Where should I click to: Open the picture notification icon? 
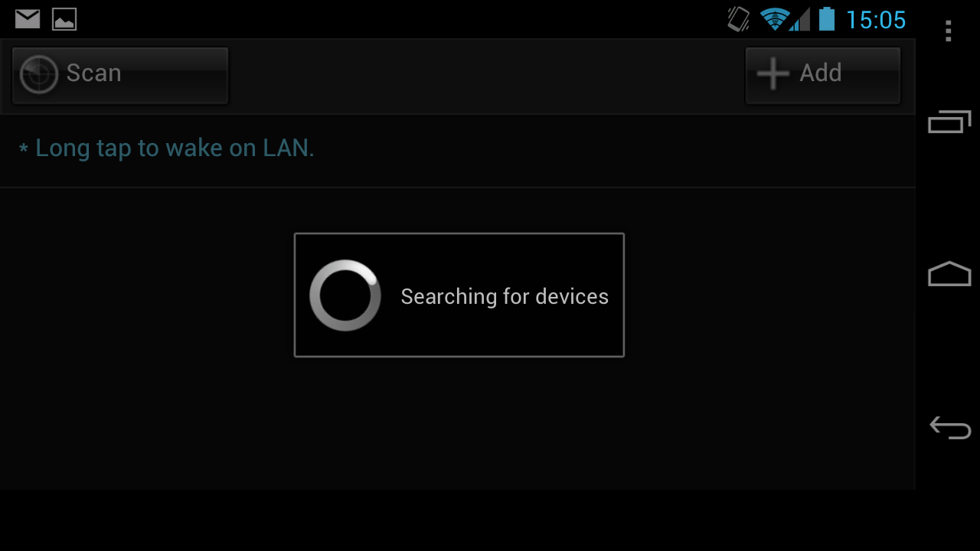[64, 19]
